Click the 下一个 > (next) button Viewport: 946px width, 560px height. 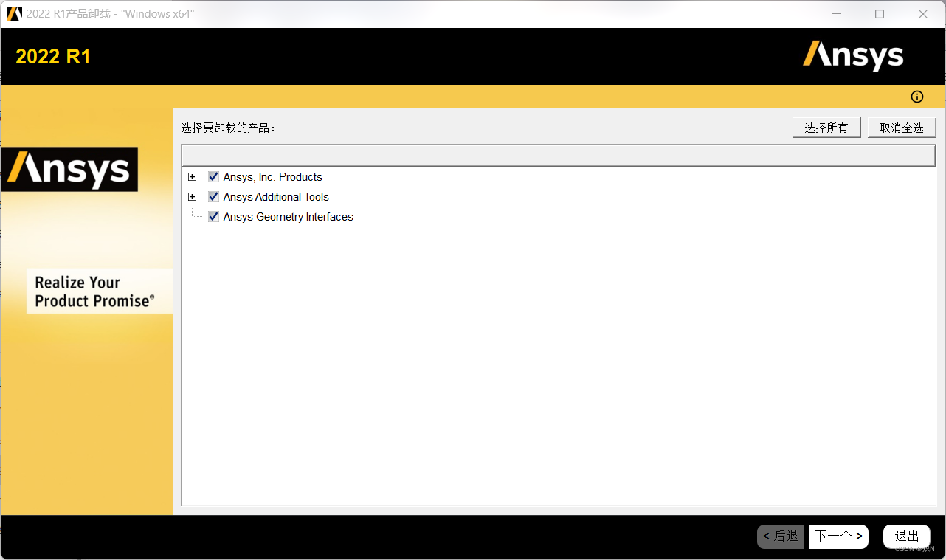pos(839,536)
